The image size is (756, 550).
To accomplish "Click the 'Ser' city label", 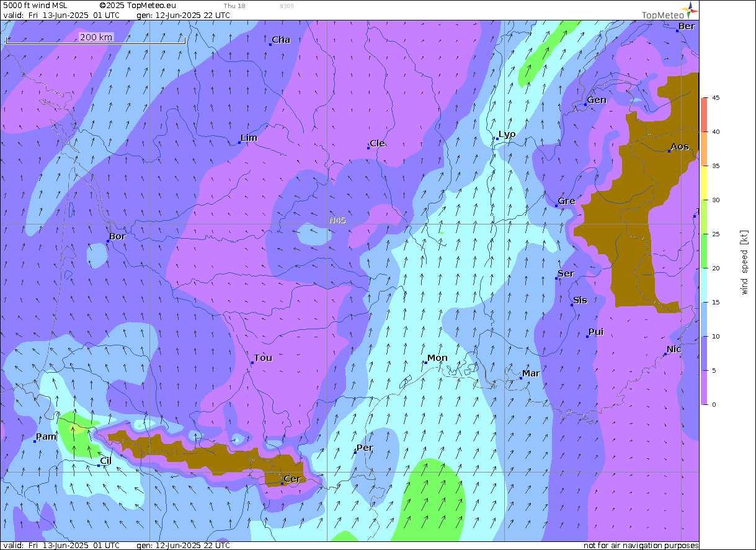I will (x=566, y=273).
